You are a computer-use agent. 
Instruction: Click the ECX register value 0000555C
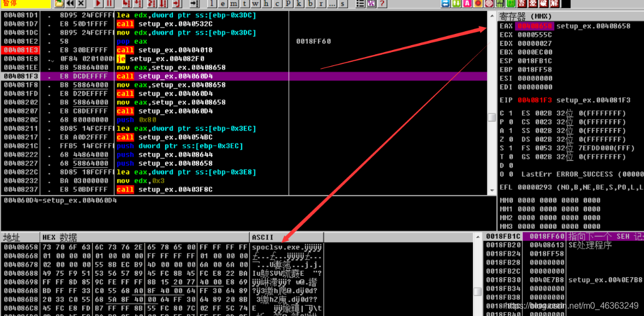(x=534, y=34)
